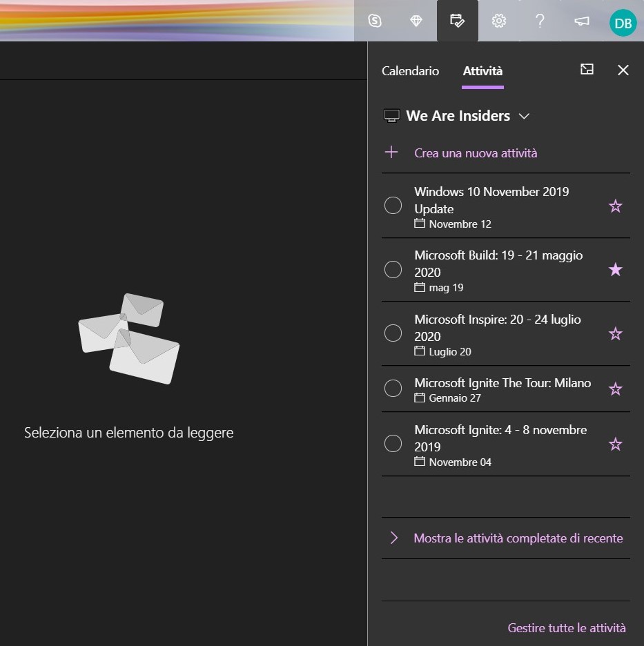
Task: Click the diamond premium icon
Action: click(416, 21)
